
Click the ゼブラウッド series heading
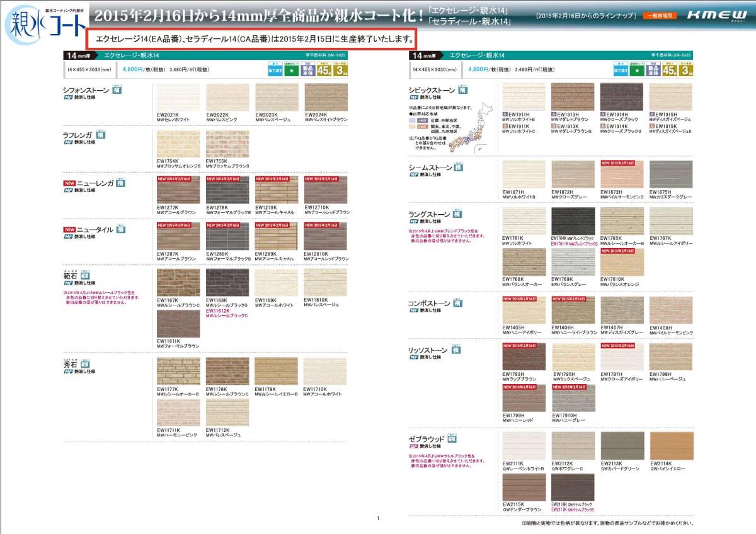427,438
